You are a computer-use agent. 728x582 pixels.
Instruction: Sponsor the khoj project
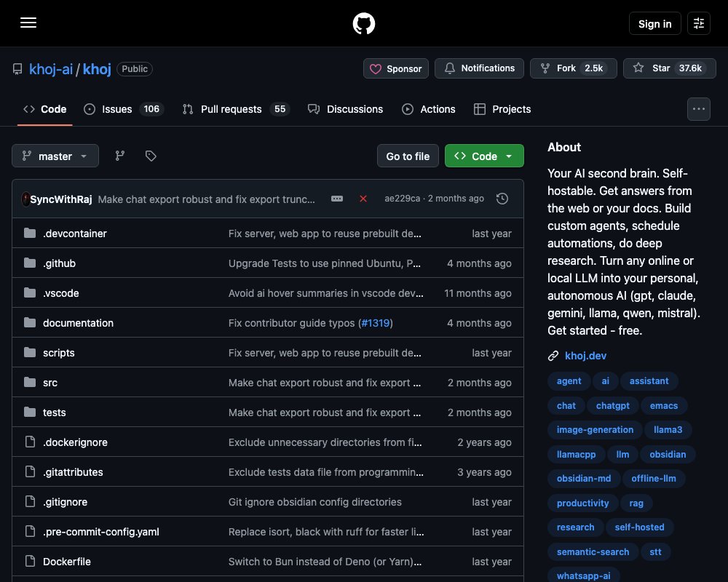pos(395,68)
